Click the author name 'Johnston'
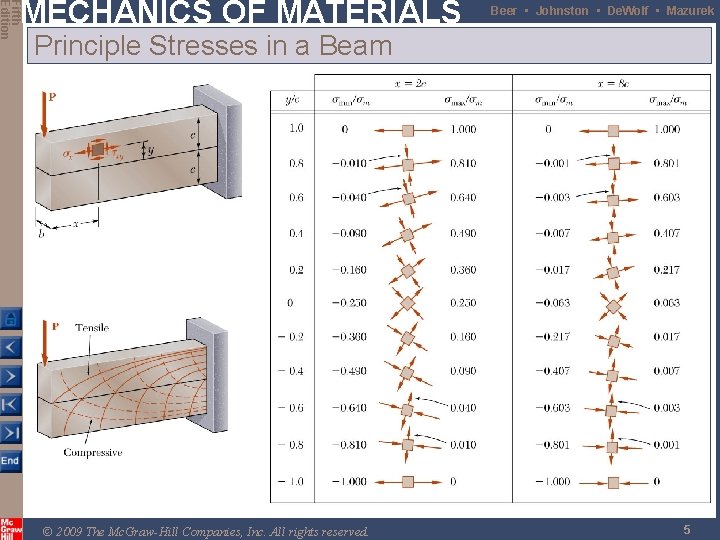Image resolution: width=720 pixels, height=540 pixels. 562,11
